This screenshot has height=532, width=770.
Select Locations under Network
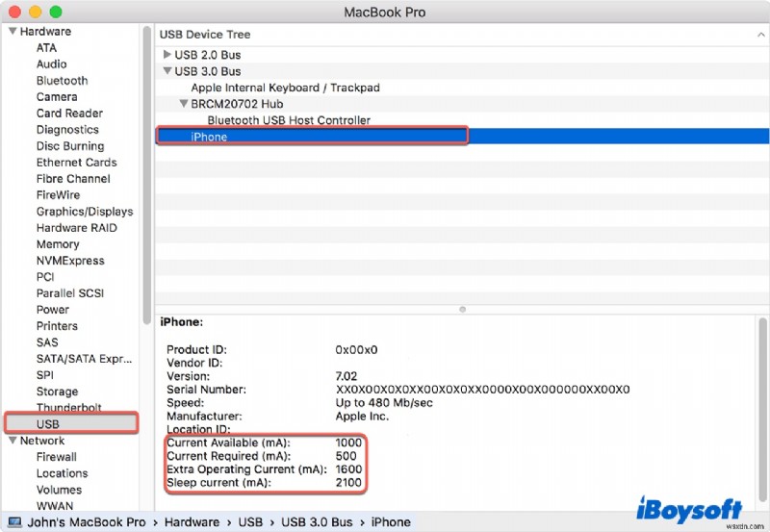point(62,473)
